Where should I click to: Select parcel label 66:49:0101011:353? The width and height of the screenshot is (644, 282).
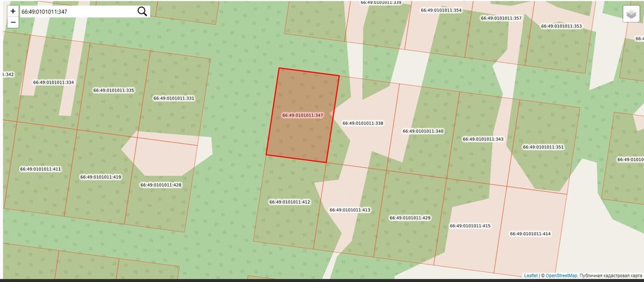(561, 26)
